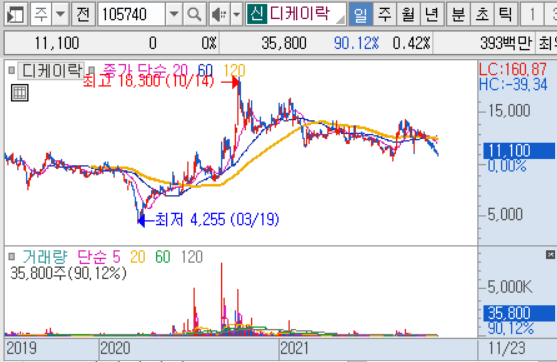Click the 2019 timeline label
This screenshot has height=362, width=557.
[21, 348]
